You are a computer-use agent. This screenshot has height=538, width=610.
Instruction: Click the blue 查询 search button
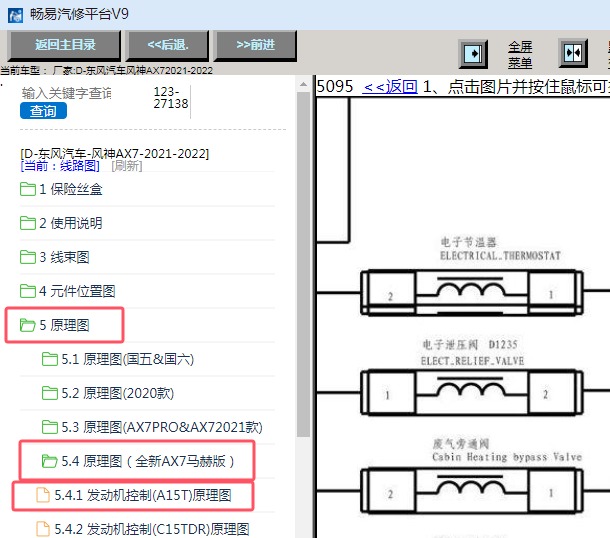pyautogui.click(x=43, y=111)
